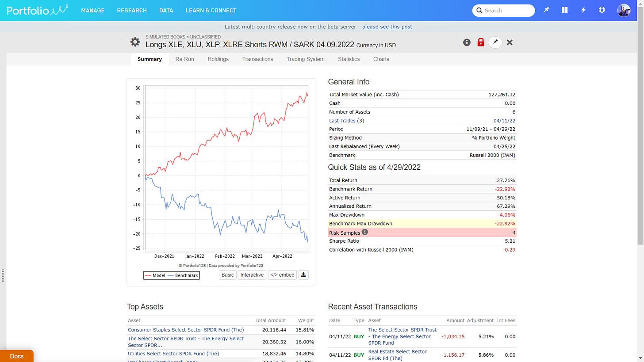Click the Benchmark Return value -22.92%
644x362 pixels.
coord(505,189)
